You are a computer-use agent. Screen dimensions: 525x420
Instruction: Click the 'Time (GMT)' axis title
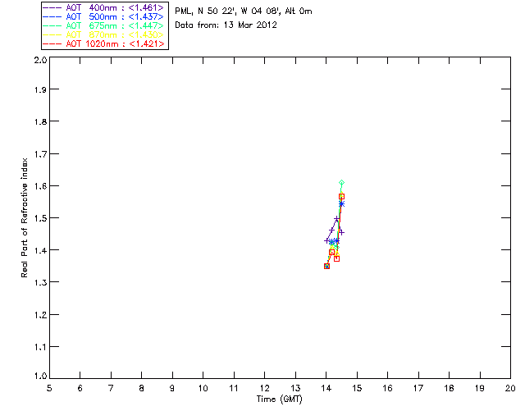point(280,399)
